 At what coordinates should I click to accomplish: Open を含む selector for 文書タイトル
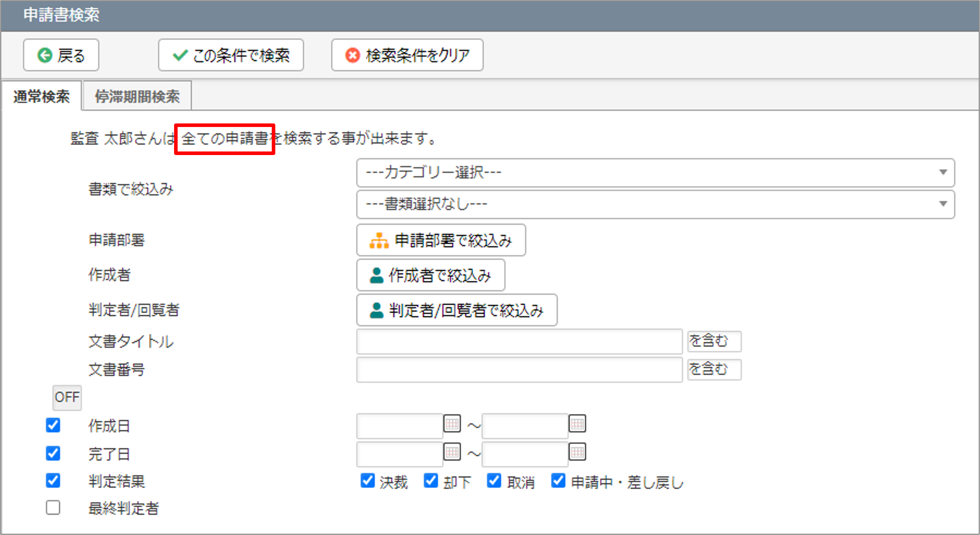pyautogui.click(x=714, y=341)
